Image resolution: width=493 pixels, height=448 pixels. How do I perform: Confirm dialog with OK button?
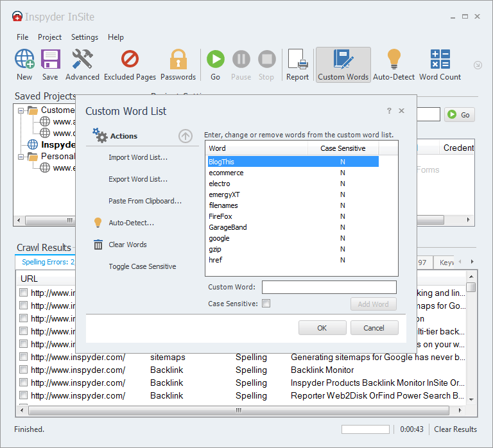pyautogui.click(x=322, y=328)
